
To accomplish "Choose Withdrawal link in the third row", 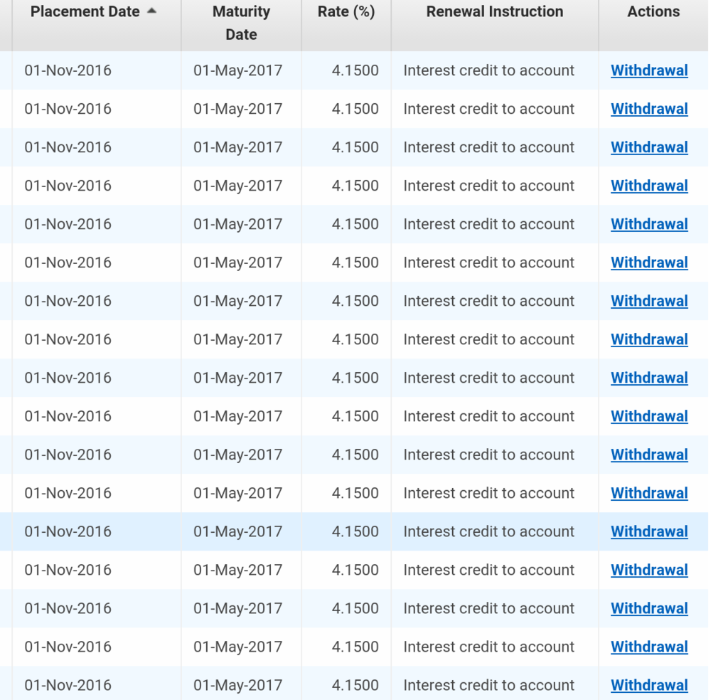I will [x=649, y=147].
